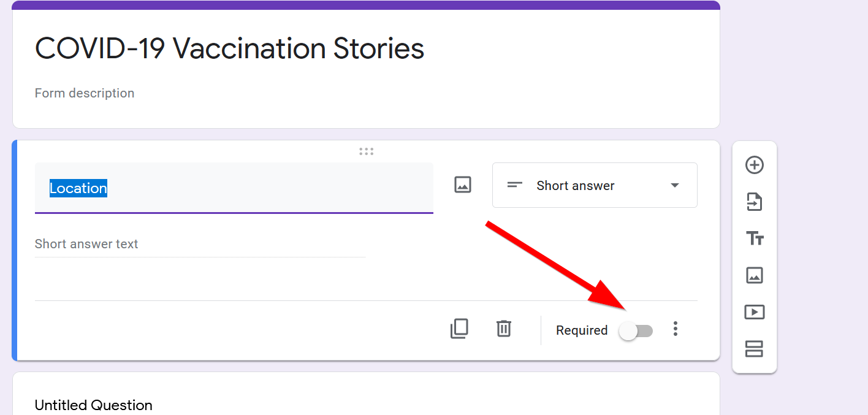Duplicate the Location question
Screen dimensions: 868x415
[459, 329]
